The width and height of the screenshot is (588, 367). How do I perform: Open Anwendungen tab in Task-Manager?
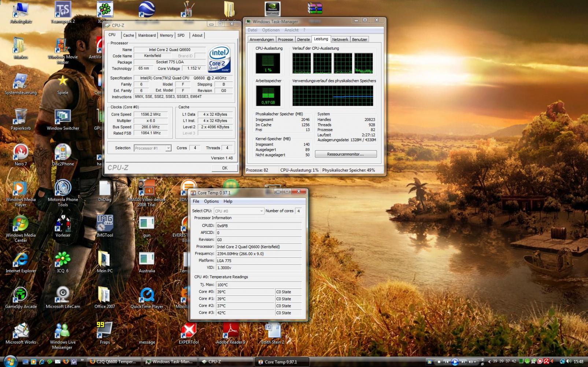pyautogui.click(x=262, y=40)
